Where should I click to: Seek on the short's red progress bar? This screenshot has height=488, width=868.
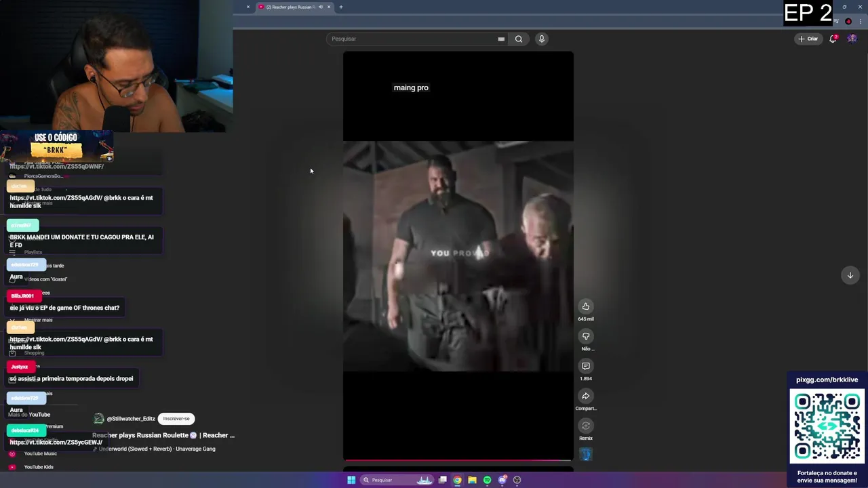458,460
